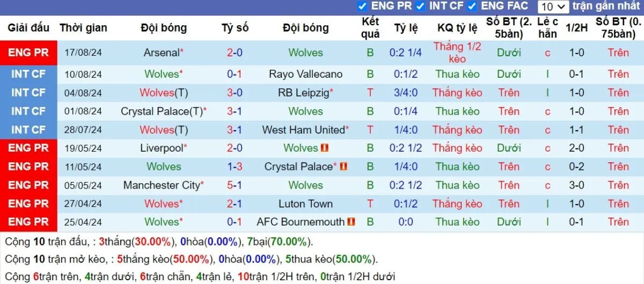Toggle the ENG PR checkbox
The image size is (644, 284).
pyautogui.click(x=362, y=6)
